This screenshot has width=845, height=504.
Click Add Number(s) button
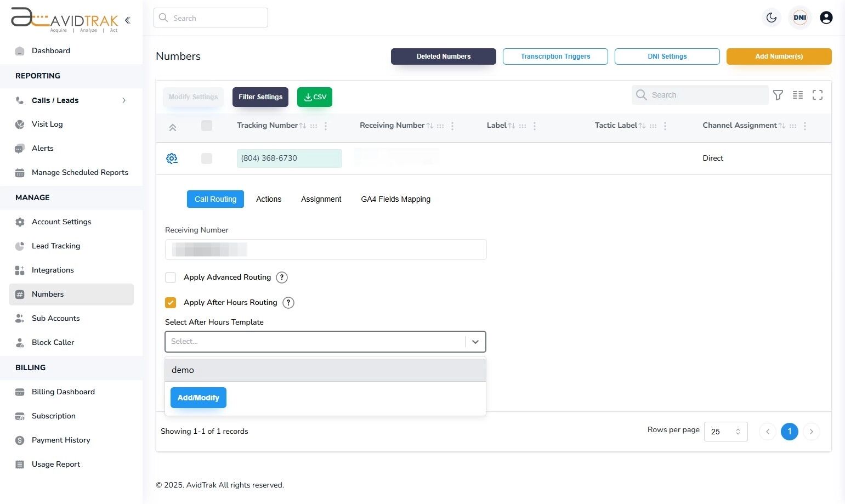click(779, 56)
